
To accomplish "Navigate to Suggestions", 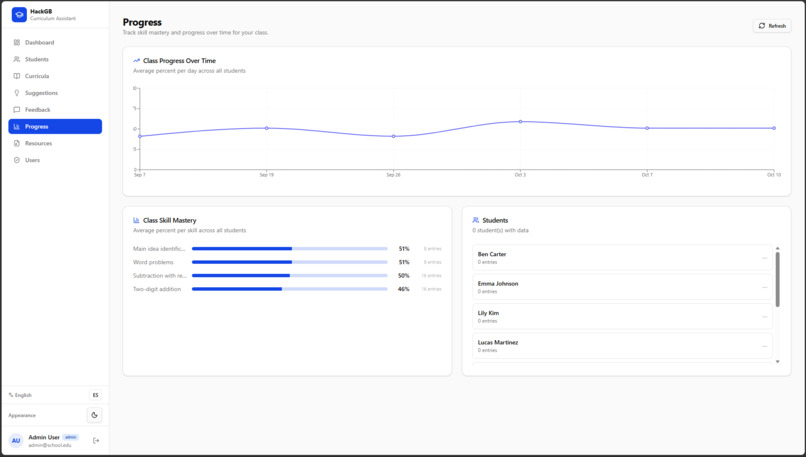I will [x=55, y=93].
